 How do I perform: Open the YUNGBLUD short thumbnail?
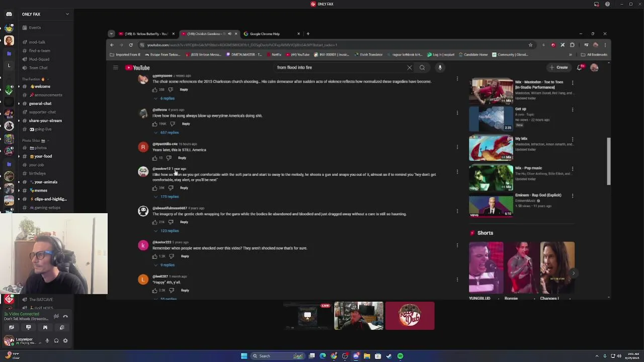[486, 267]
